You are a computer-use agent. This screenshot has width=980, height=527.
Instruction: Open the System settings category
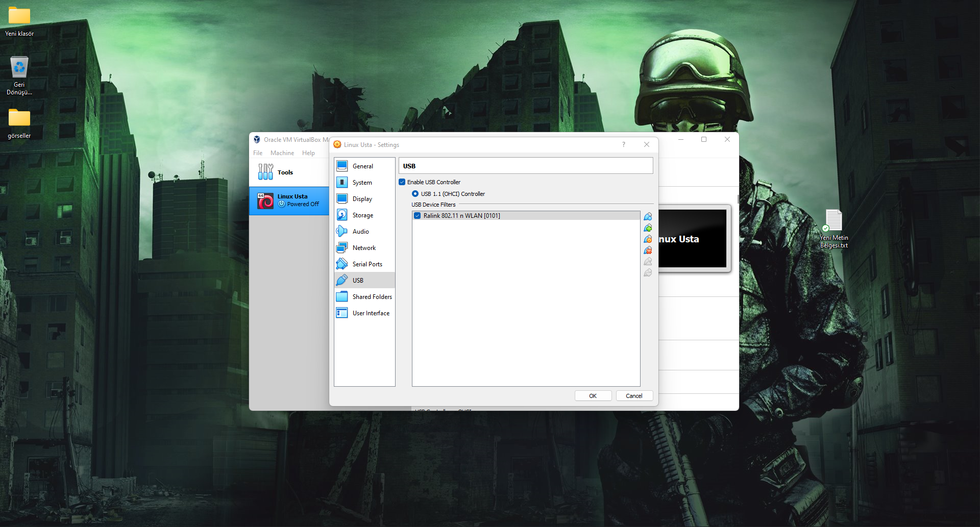pos(364,183)
